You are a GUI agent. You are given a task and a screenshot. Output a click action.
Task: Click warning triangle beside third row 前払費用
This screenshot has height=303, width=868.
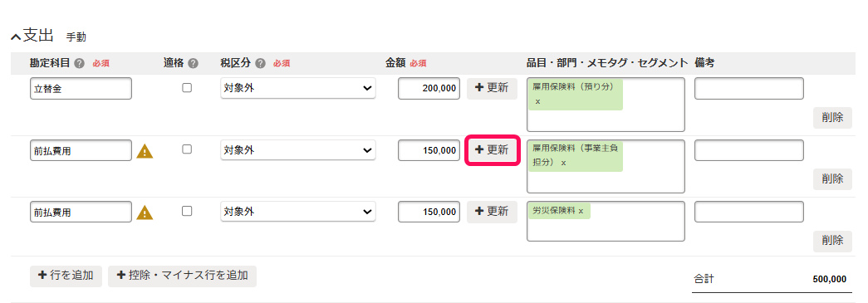tap(145, 213)
